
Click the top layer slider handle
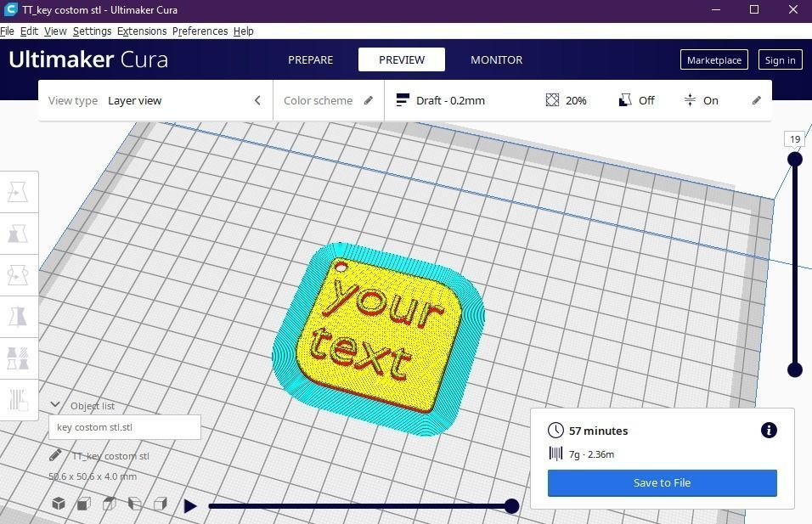coord(795,159)
